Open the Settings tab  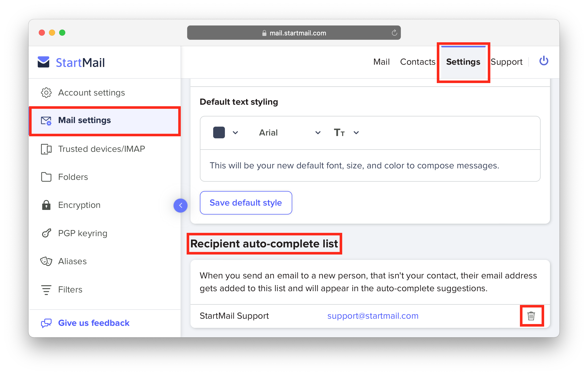[463, 62]
